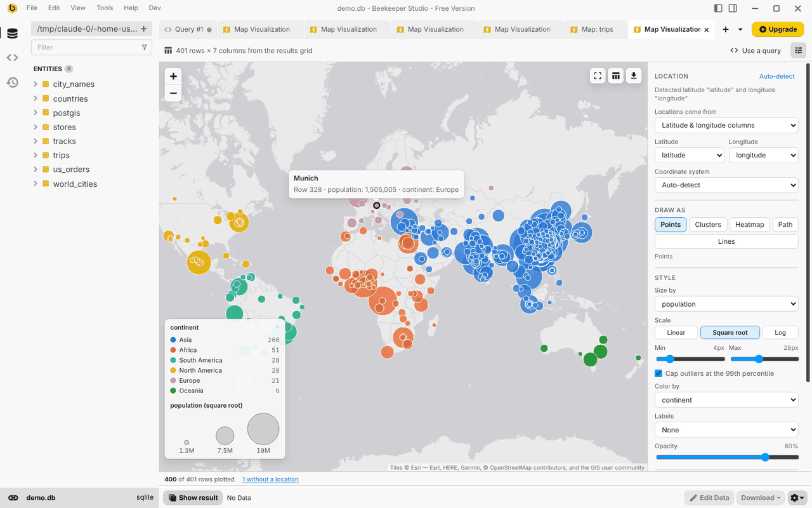The width and height of the screenshot is (812, 508).
Task: Toggle the primary sidebar from the title bar
Action: coord(718,8)
